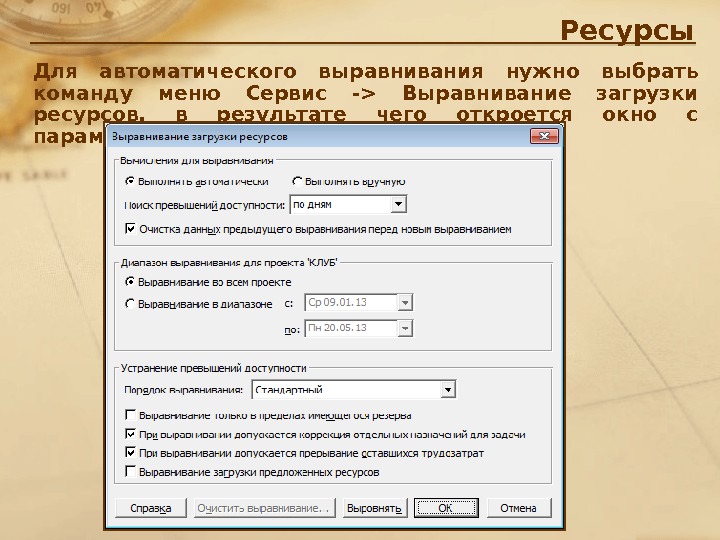Click the 'Поиск превышений доступности:' label

204,205
